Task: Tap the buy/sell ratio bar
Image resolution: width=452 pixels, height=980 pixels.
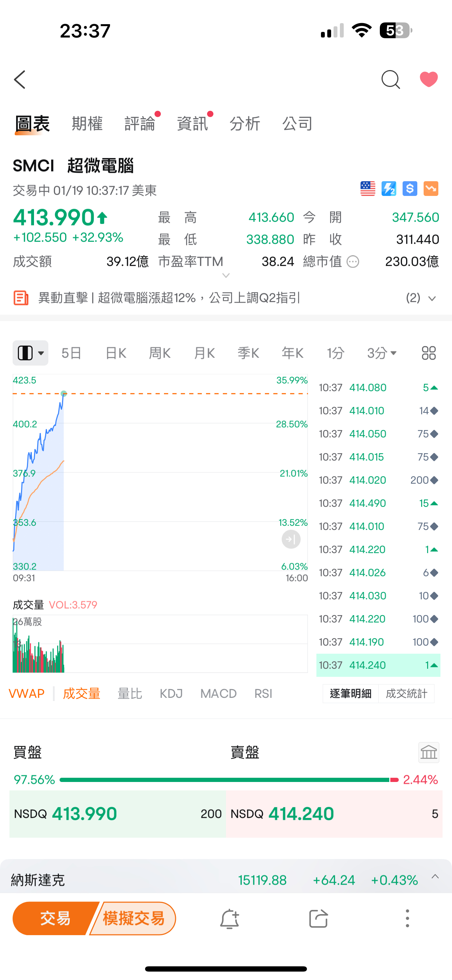Action: click(x=229, y=780)
